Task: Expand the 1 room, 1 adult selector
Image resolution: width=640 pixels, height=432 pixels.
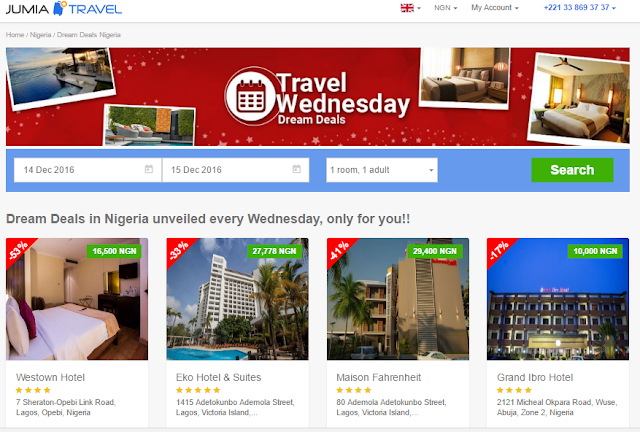Action: pyautogui.click(x=382, y=170)
